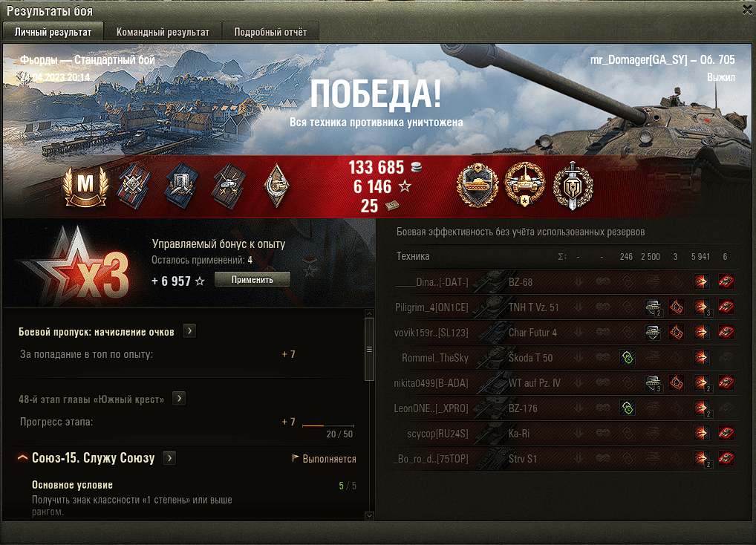Expand Боевой пропуск: начисление очков arrow
This screenshot has width=756, height=545.
click(189, 331)
